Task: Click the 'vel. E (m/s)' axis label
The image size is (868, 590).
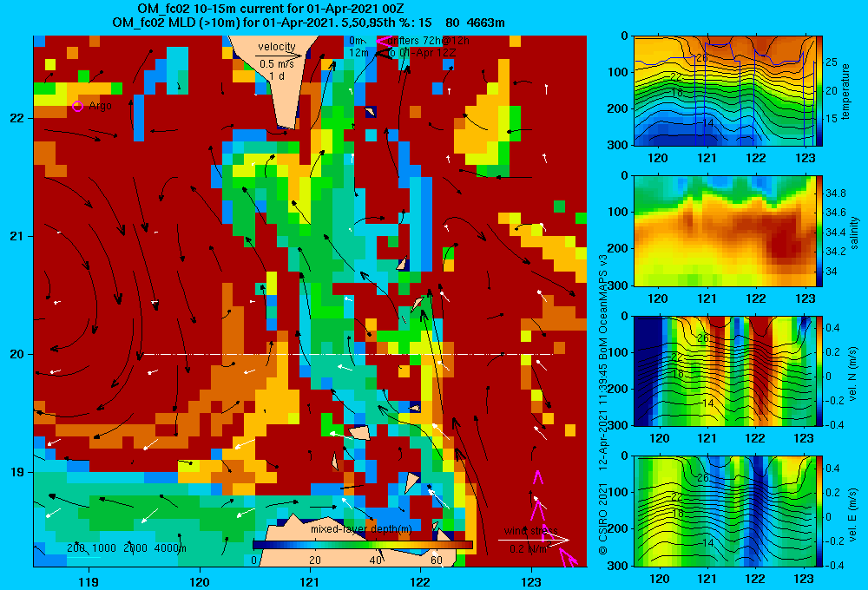Action: 852,514
